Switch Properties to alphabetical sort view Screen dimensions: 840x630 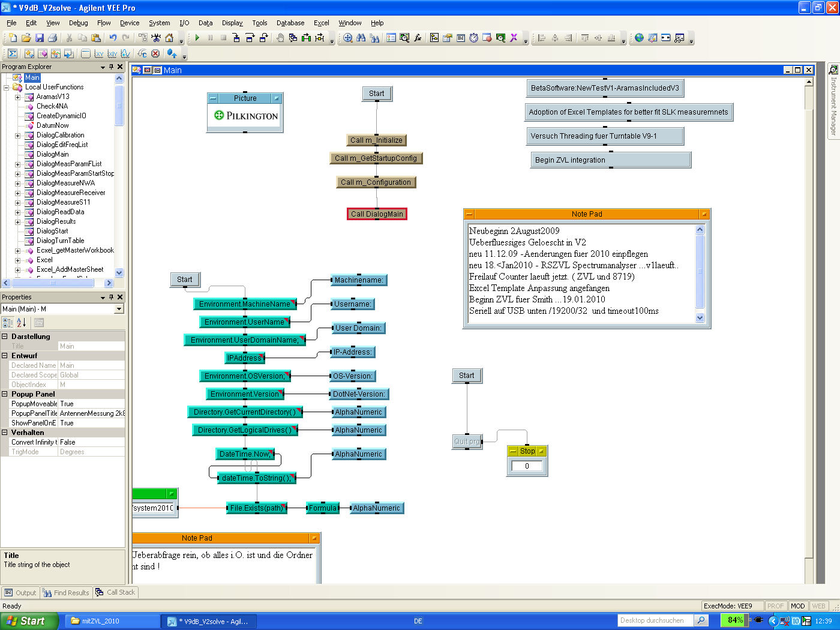(21, 323)
